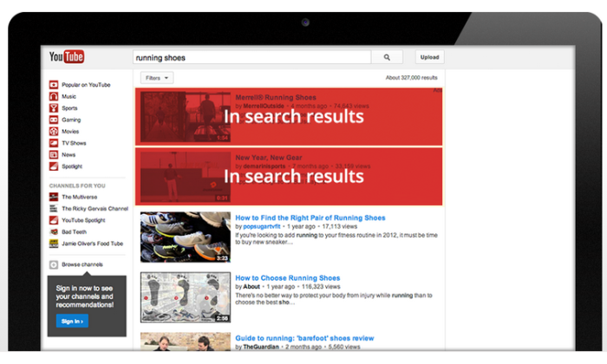The image size is (607, 364).
Task: Click the News icon
Action: [x=54, y=154]
